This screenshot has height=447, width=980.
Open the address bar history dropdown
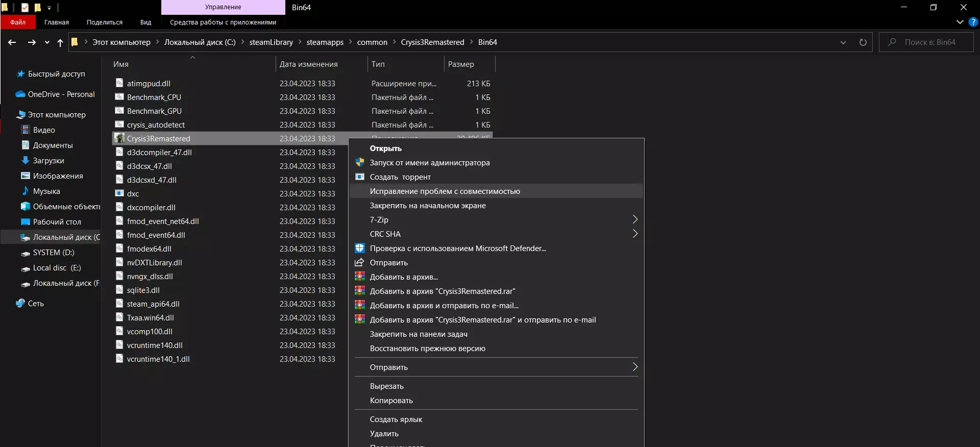coord(843,42)
